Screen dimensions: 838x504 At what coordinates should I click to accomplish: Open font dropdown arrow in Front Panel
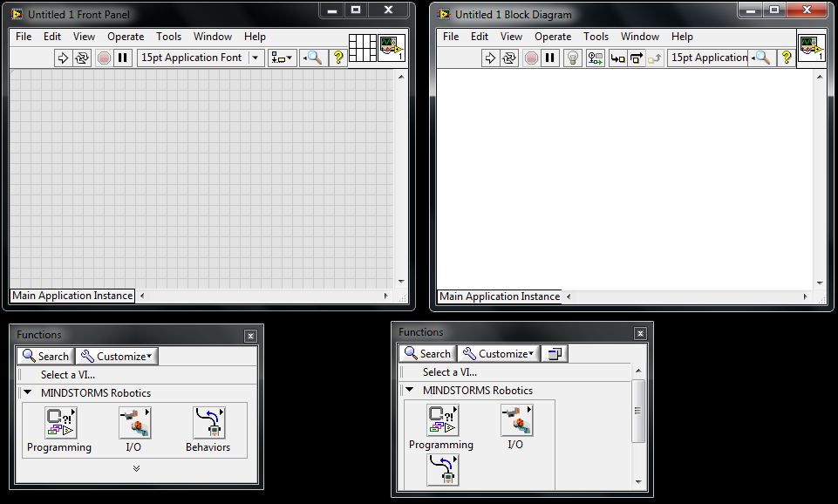pos(255,58)
